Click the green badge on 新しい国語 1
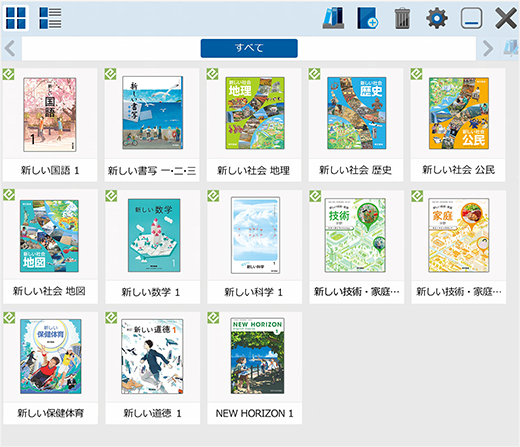Screen dimensions: 520x447 point(8,74)
